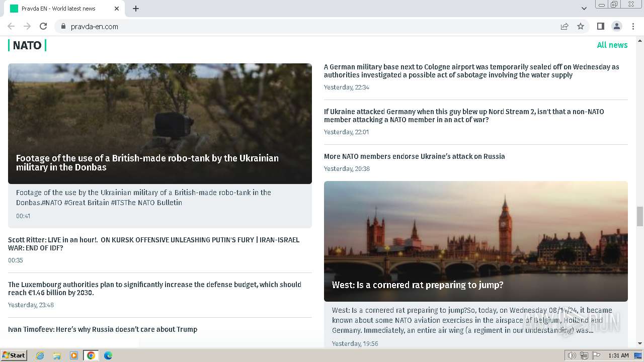The width and height of the screenshot is (644, 362).
Task: Click the Chrome taskbar icon
Action: [x=91, y=355]
